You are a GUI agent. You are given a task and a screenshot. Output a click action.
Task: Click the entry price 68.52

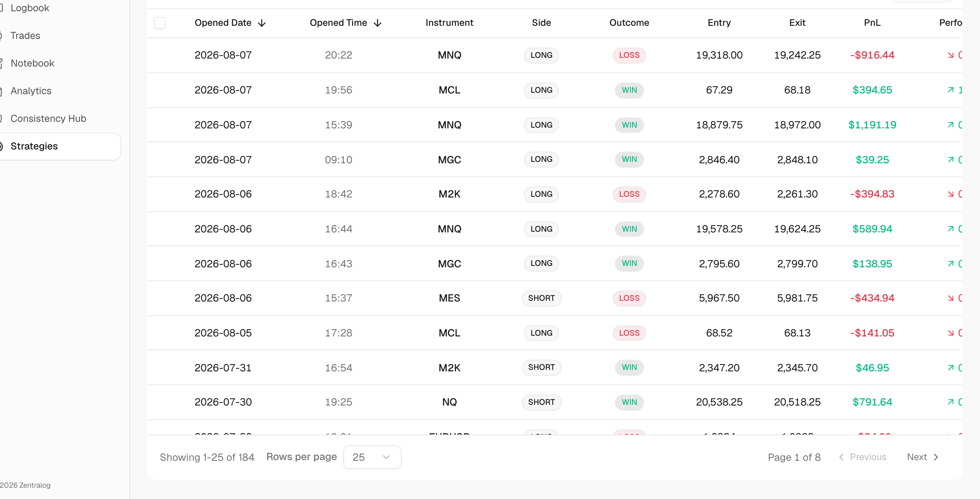pyautogui.click(x=719, y=333)
